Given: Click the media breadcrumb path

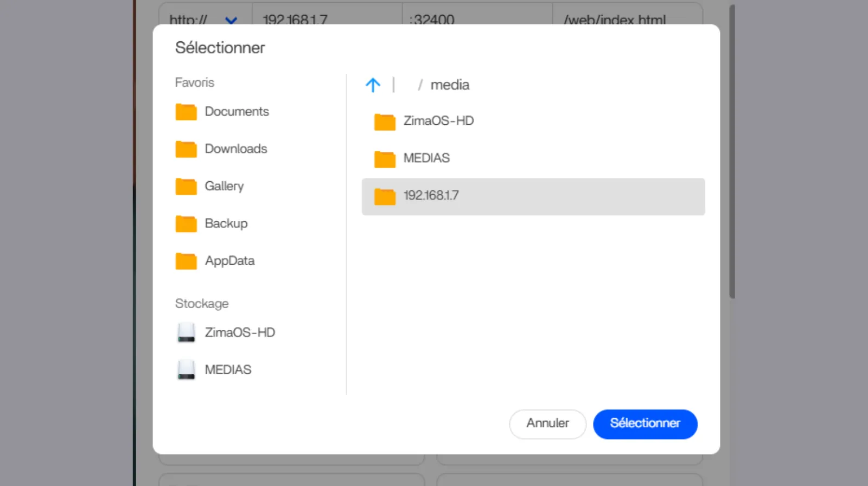Looking at the screenshot, I should pyautogui.click(x=450, y=85).
